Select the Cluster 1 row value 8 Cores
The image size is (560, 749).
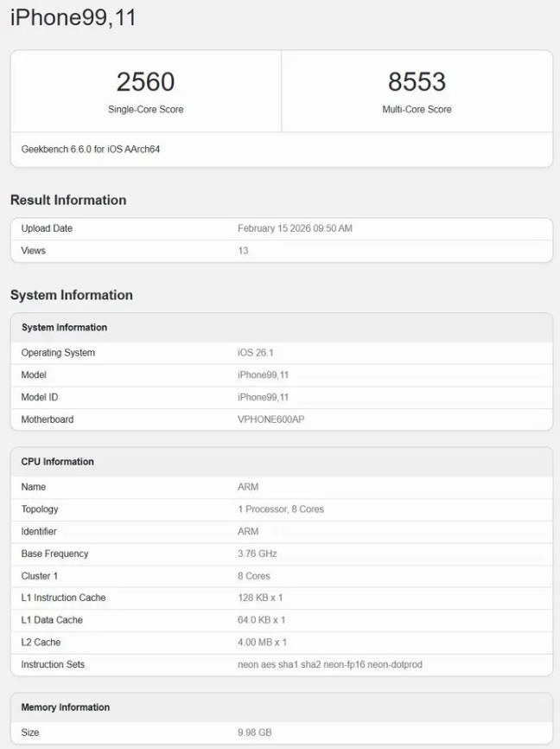coord(254,576)
